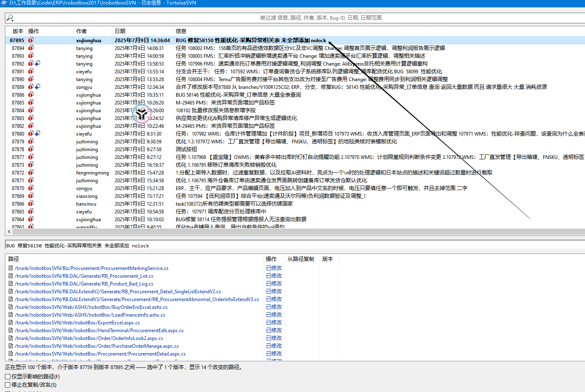The height and width of the screenshot is (392, 585).
Task: Select the 测试按钮 log message of revision 87878
Action: (186, 149)
